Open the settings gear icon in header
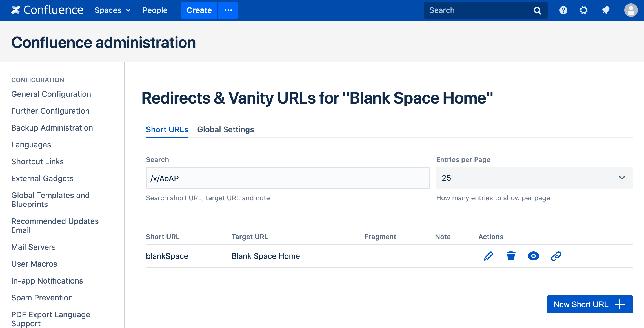 point(584,10)
